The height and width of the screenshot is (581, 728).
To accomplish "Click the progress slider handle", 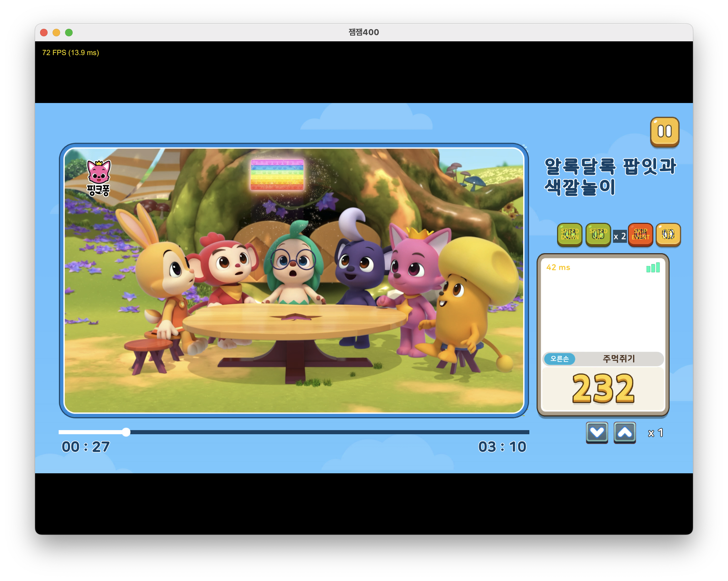I will [x=126, y=432].
